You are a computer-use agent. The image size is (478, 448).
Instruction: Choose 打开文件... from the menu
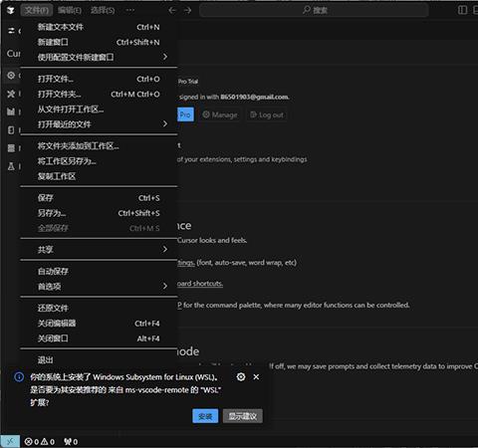99,79
